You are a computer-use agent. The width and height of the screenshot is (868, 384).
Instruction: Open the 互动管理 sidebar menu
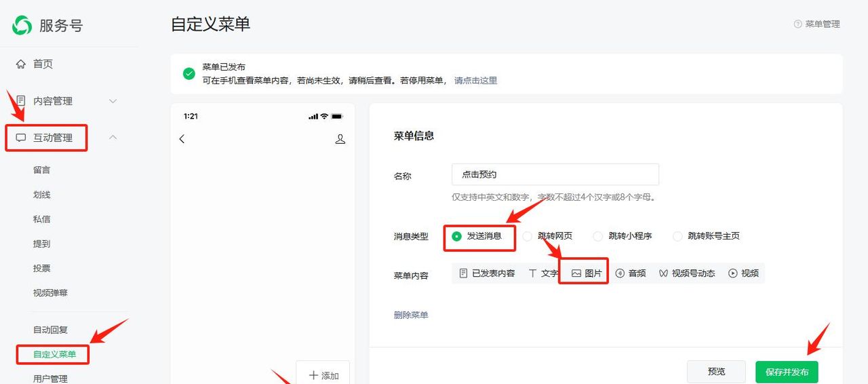point(53,138)
